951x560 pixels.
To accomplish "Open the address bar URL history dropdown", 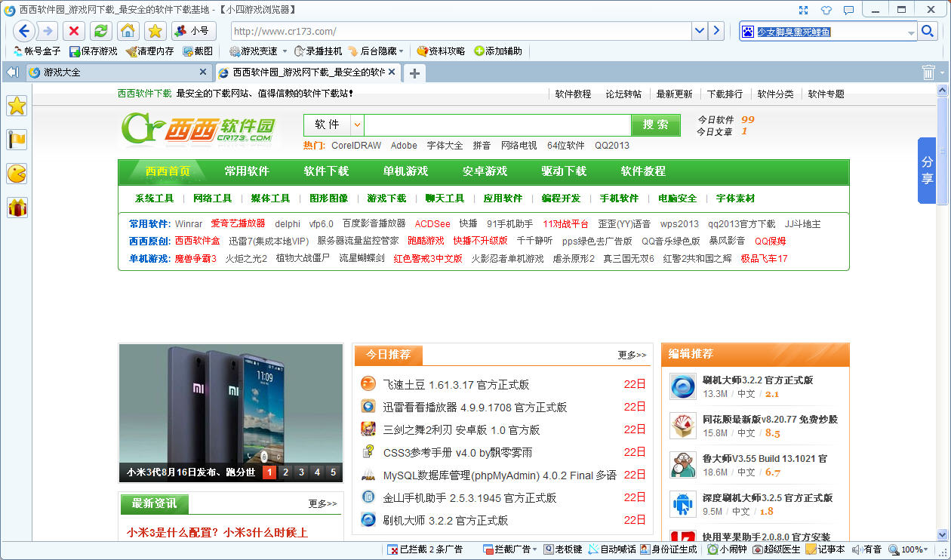I will click(x=700, y=31).
